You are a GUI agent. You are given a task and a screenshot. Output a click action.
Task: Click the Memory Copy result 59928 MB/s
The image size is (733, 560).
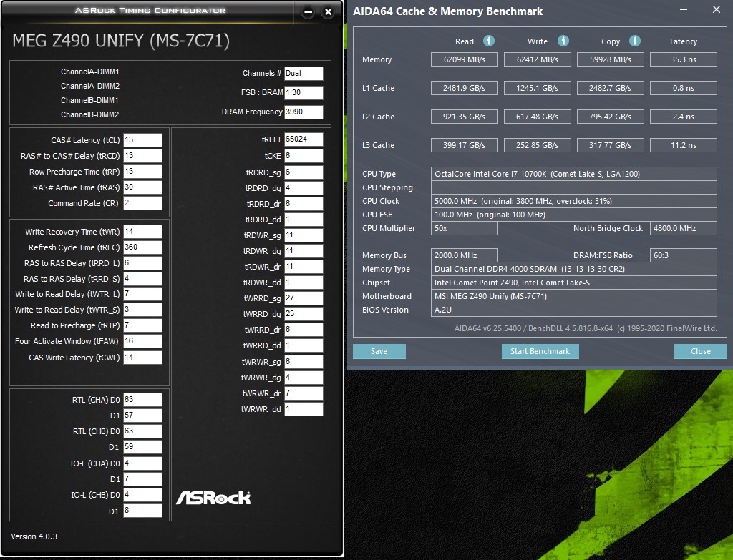click(x=610, y=59)
